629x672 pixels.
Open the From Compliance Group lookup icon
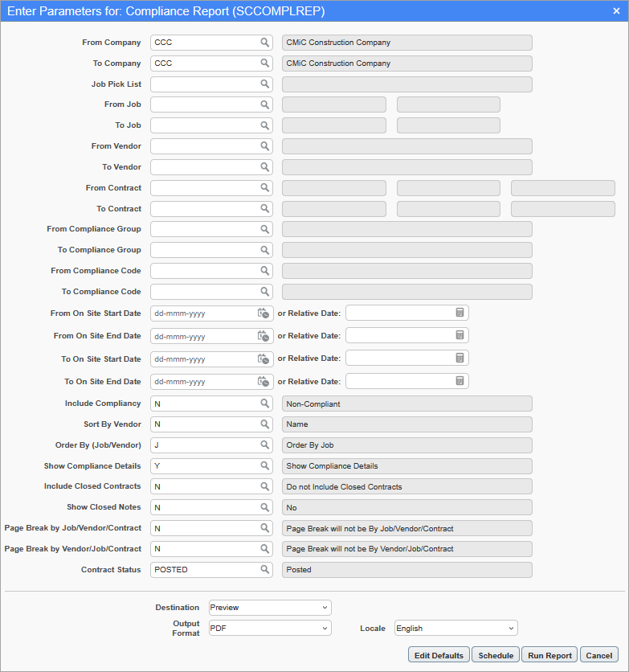pos(265,229)
